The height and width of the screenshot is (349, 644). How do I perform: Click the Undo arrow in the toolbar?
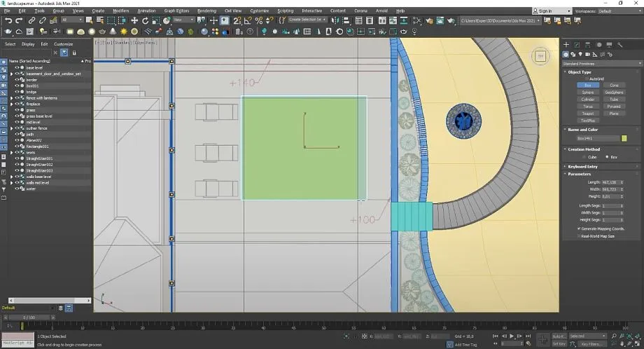[x=8, y=20]
